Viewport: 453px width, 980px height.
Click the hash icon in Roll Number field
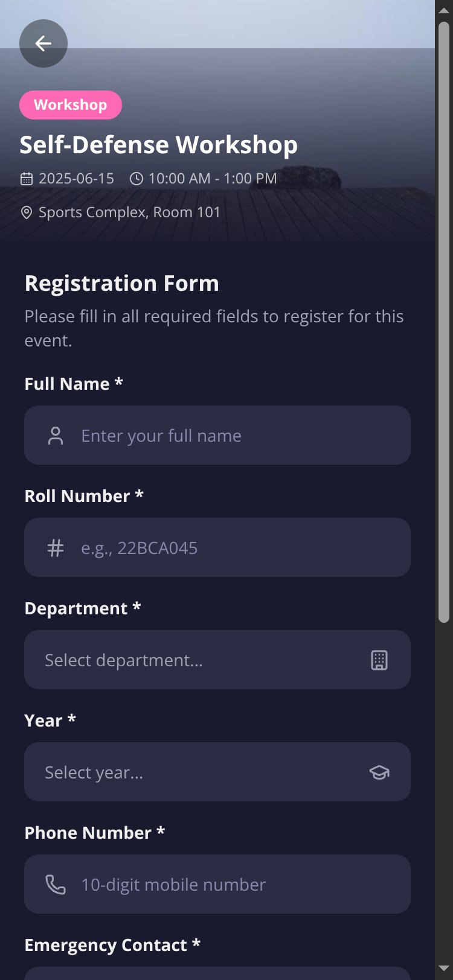(56, 548)
